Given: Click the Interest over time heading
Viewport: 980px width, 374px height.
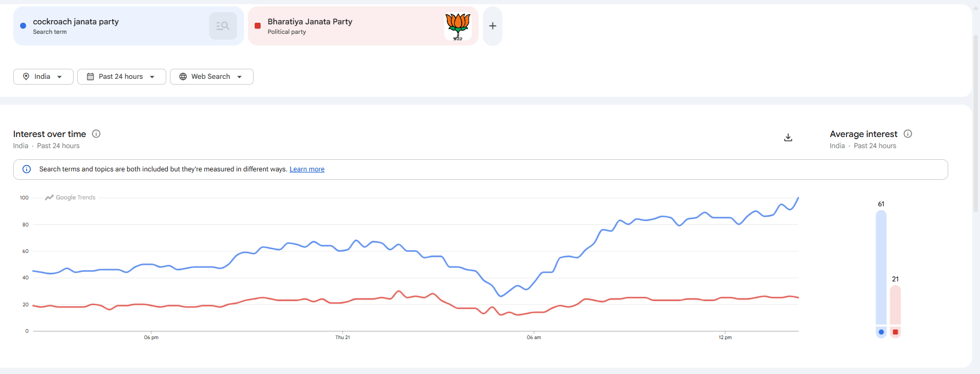Looking at the screenshot, I should pos(50,134).
